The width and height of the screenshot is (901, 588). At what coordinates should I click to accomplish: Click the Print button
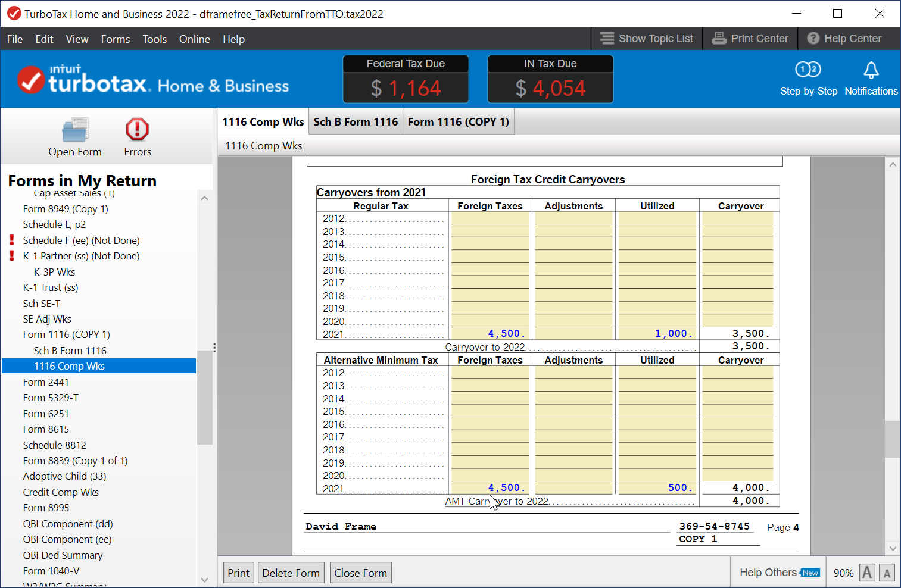click(238, 573)
